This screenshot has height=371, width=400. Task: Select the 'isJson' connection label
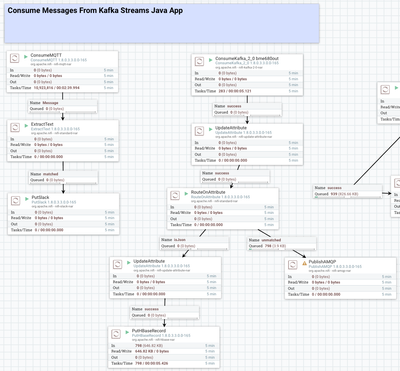[x=194, y=243]
